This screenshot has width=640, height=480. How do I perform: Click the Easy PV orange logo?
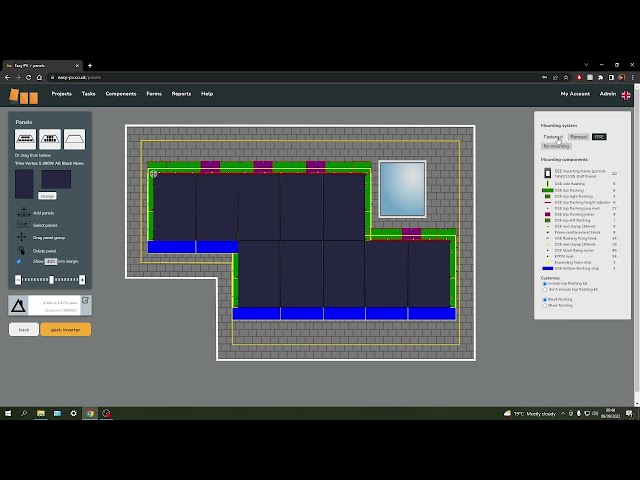click(24, 96)
